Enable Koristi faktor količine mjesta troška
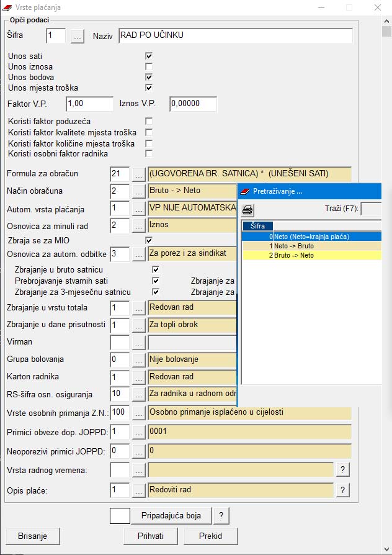 149,143
